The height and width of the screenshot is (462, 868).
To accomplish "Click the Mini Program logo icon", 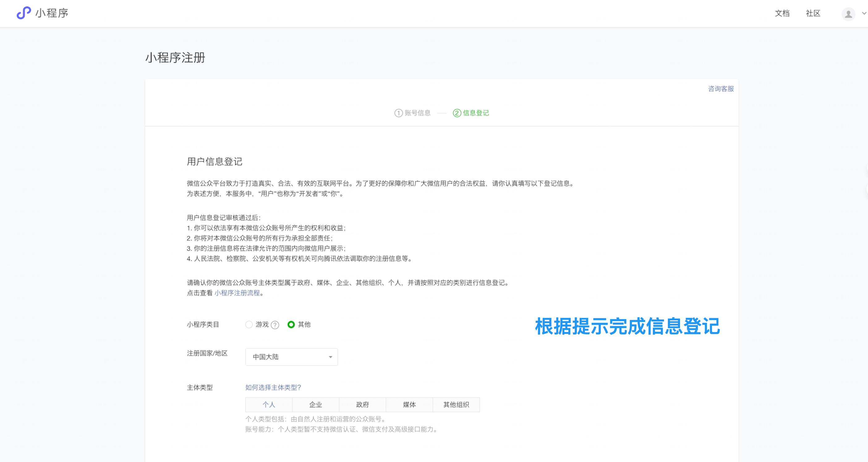I will tap(23, 13).
